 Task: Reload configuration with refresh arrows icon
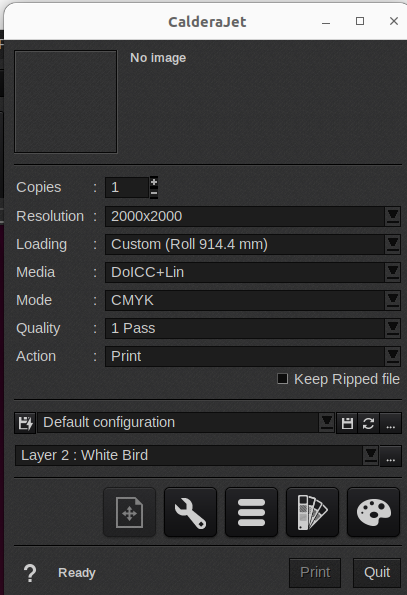coord(368,423)
